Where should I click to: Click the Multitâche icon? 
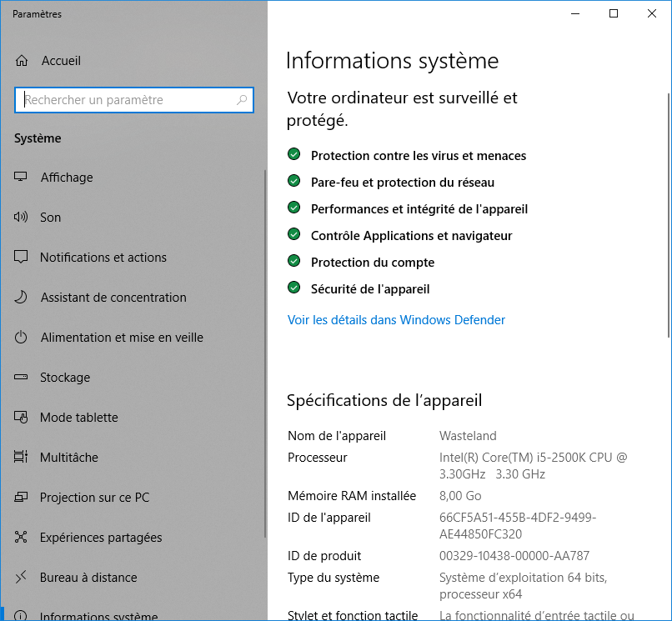coord(21,457)
